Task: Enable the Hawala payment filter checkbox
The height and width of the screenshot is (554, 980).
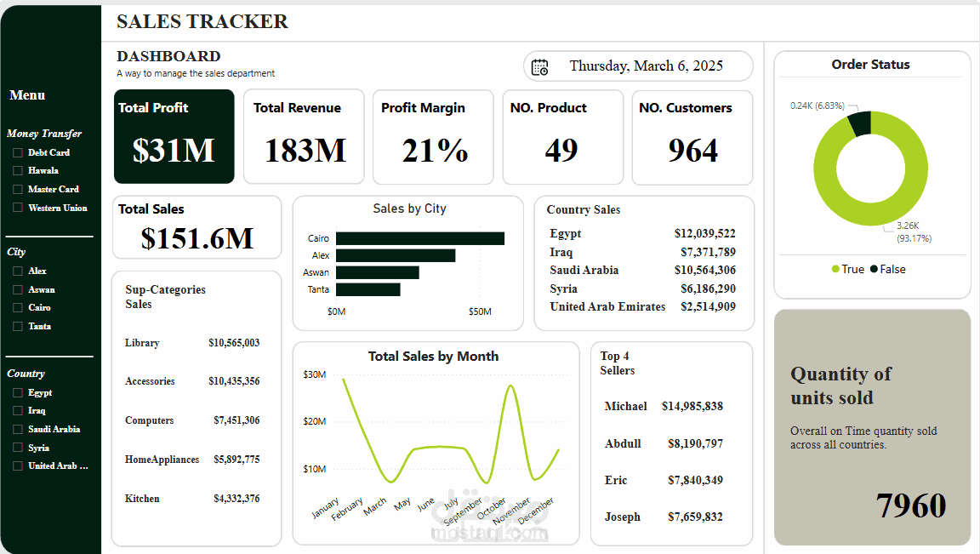Action: [x=17, y=171]
